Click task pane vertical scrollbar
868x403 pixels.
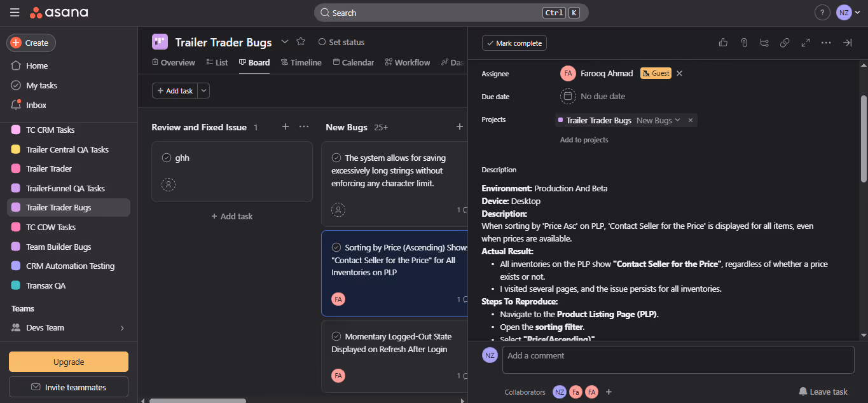[x=864, y=140]
